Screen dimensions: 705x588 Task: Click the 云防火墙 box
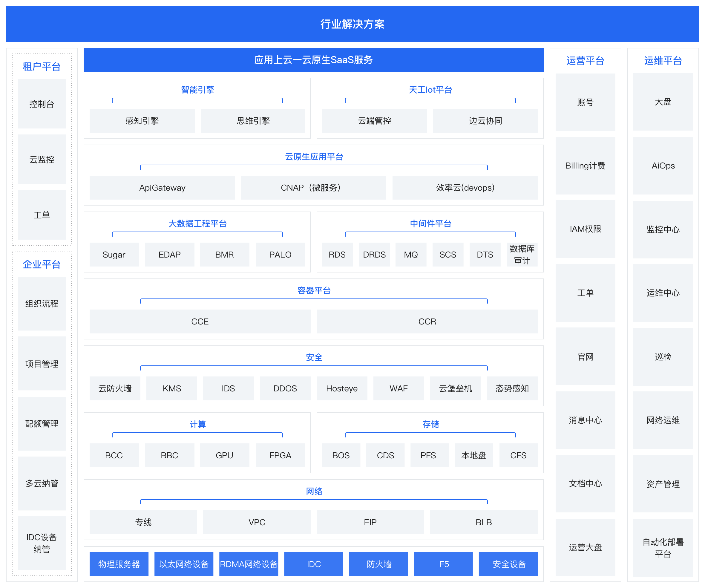[x=115, y=388]
